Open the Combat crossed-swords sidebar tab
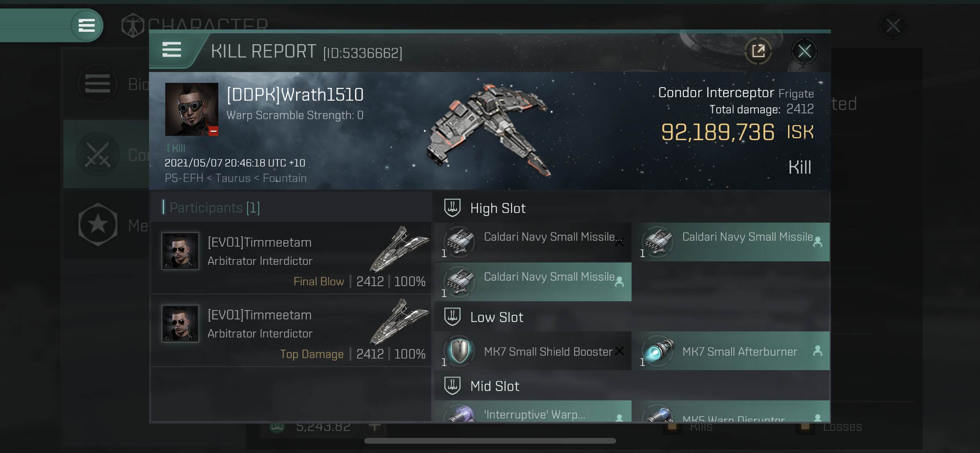The image size is (980, 453). click(106, 154)
